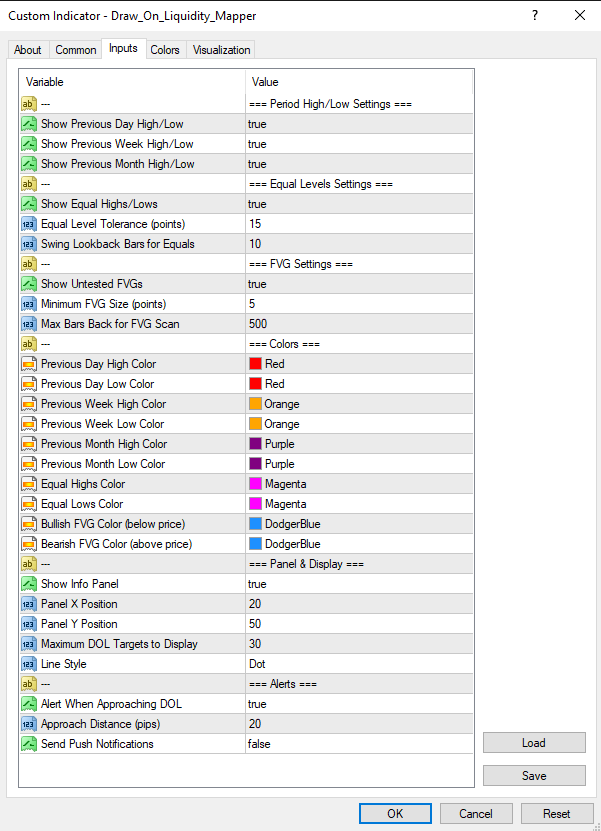The width and height of the screenshot is (601, 831).
Task: Open Previous Day Low Color Red dropdown
Action: point(359,384)
